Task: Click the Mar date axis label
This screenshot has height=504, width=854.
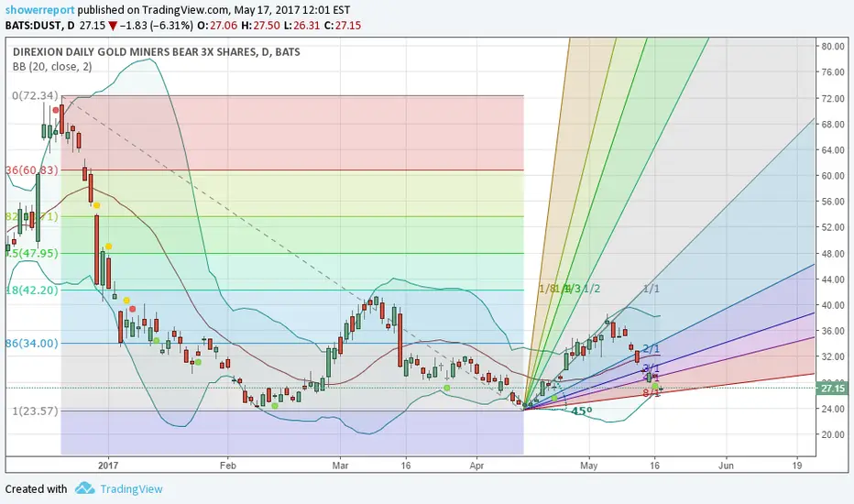Action: (340, 466)
